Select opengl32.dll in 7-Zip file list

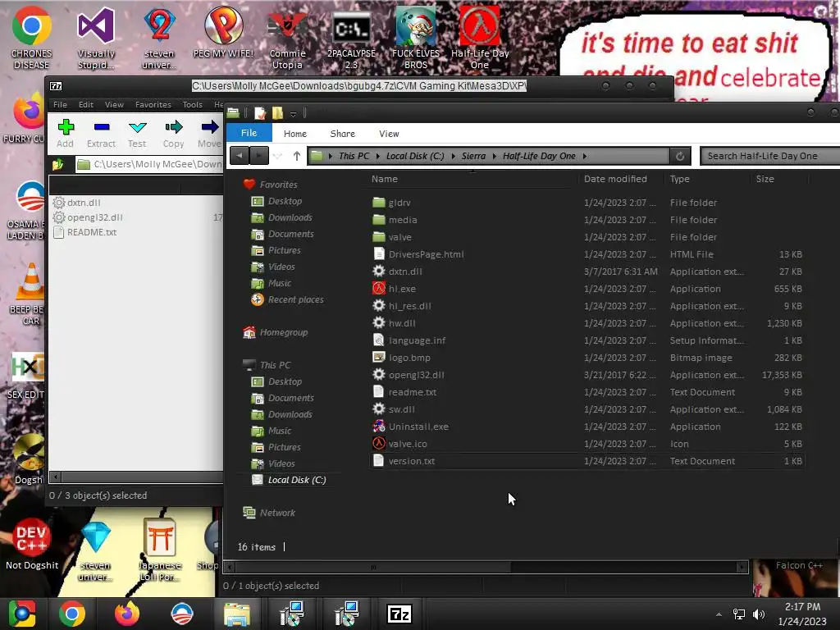pyautogui.click(x=95, y=217)
